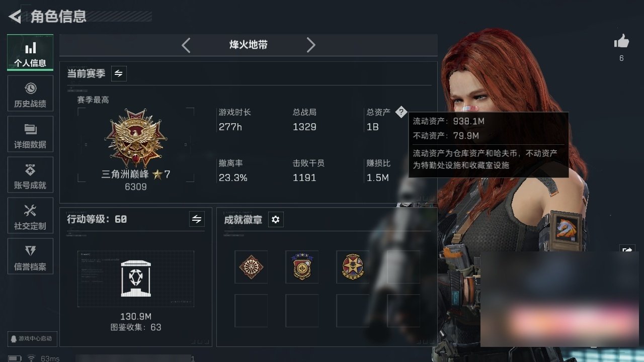Select the shield achievement badge
This screenshot has height=362, width=644.
click(302, 267)
